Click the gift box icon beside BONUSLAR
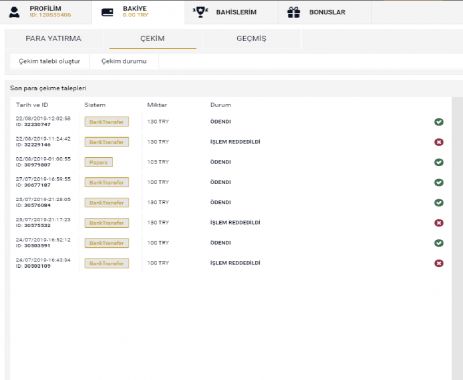 pyautogui.click(x=294, y=12)
